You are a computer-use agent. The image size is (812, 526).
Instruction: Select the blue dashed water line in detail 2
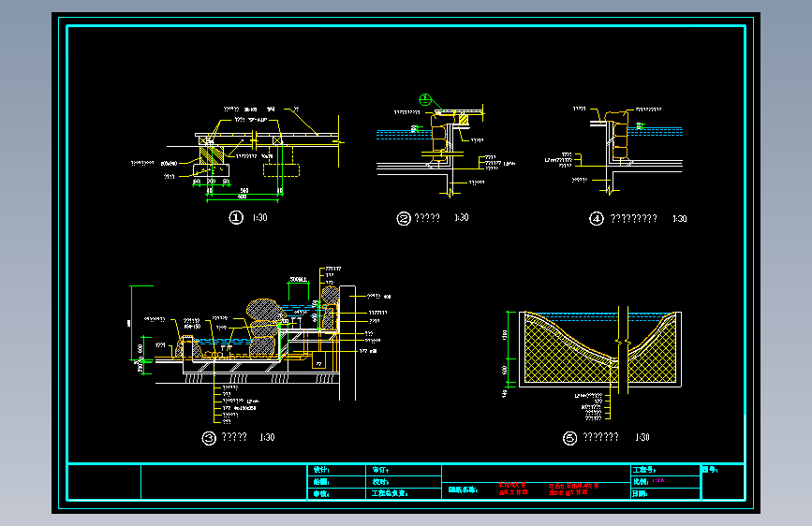(404, 135)
